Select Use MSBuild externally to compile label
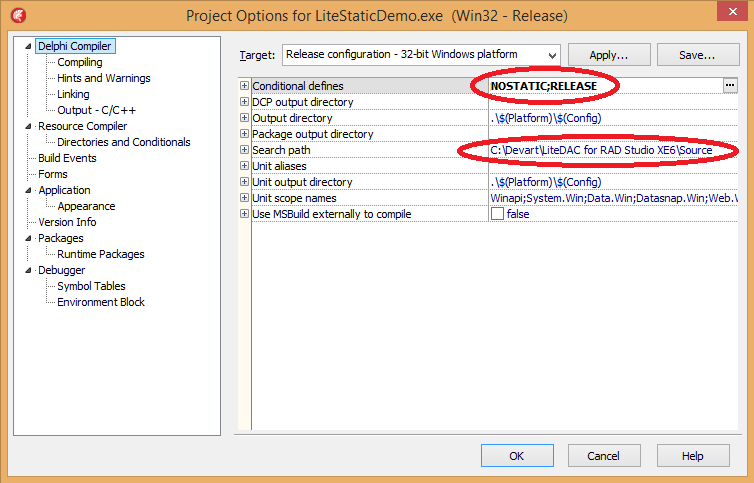The width and height of the screenshot is (754, 483). 332,214
